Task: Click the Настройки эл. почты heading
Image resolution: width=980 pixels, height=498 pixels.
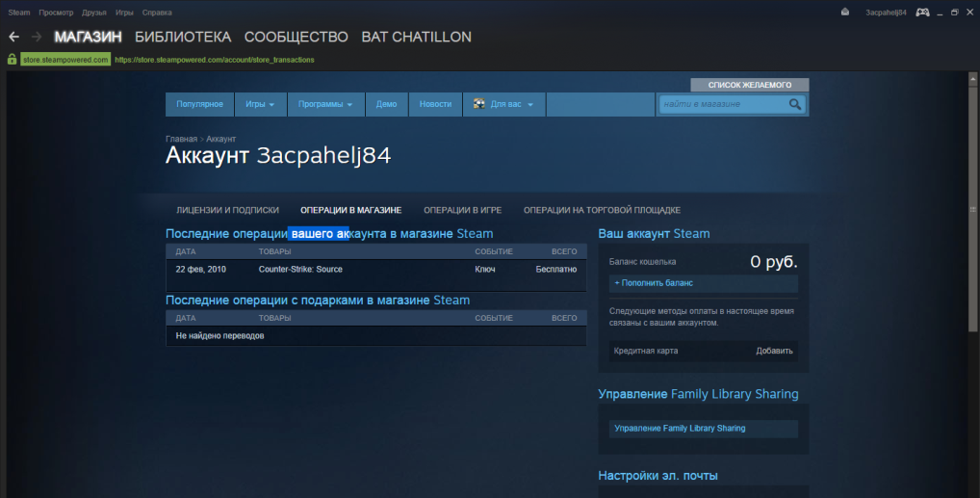Action: tap(658, 476)
